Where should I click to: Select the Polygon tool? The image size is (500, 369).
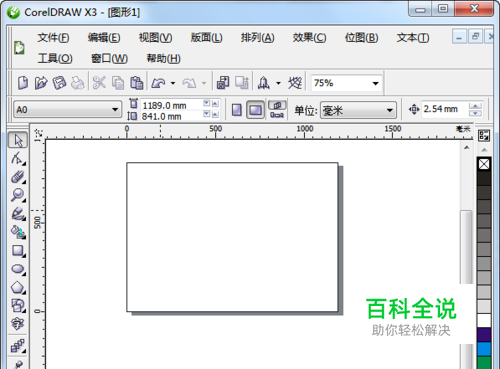18,287
